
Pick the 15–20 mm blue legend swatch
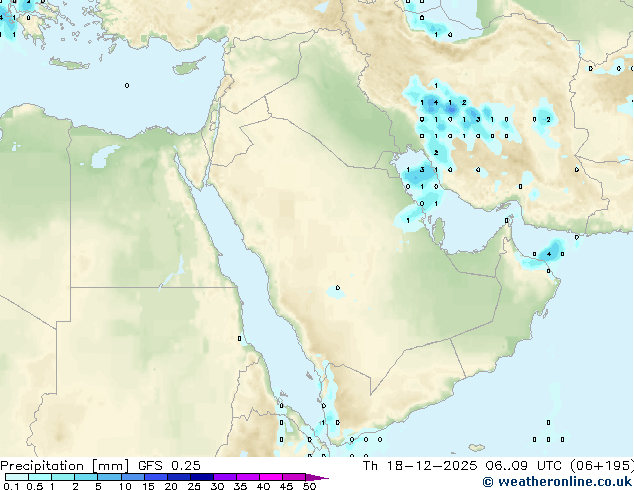[155, 477]
